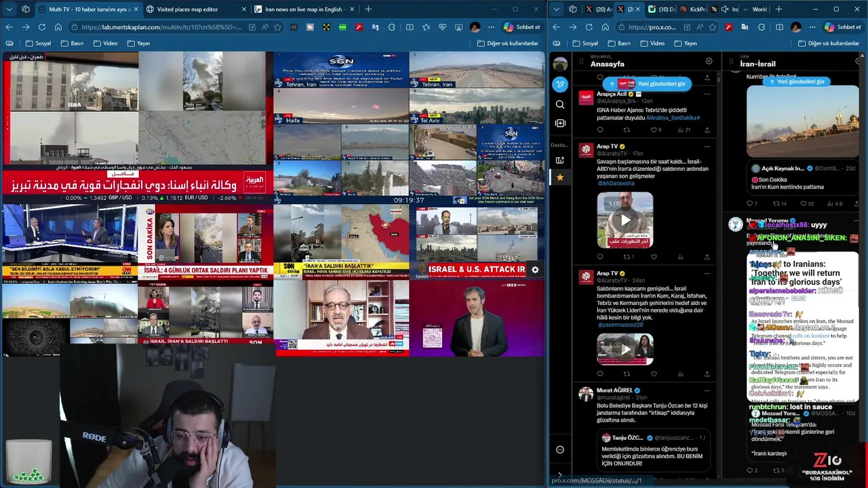Image resolution: width=868 pixels, height=488 pixels.
Task: Open the Yayın bookmarks folder in left browser
Action: (138, 43)
